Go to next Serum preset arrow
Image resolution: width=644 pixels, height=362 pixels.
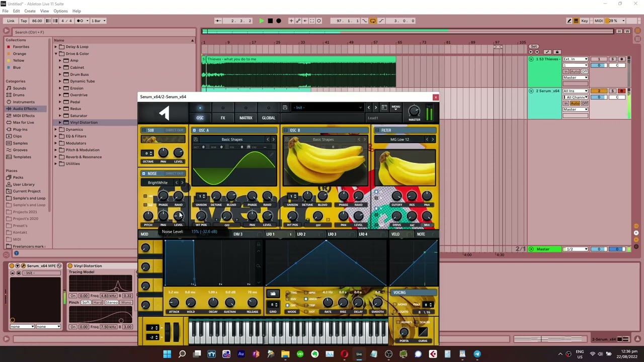pos(375,108)
